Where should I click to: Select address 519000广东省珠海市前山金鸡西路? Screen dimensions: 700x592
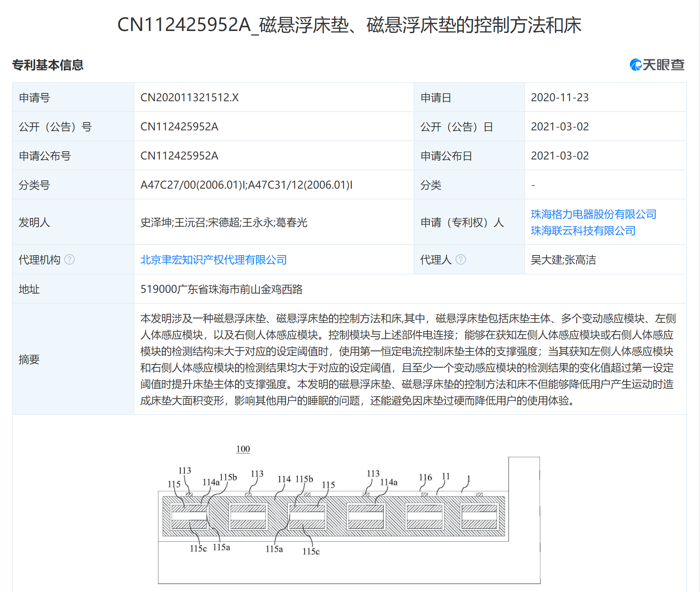(x=221, y=289)
